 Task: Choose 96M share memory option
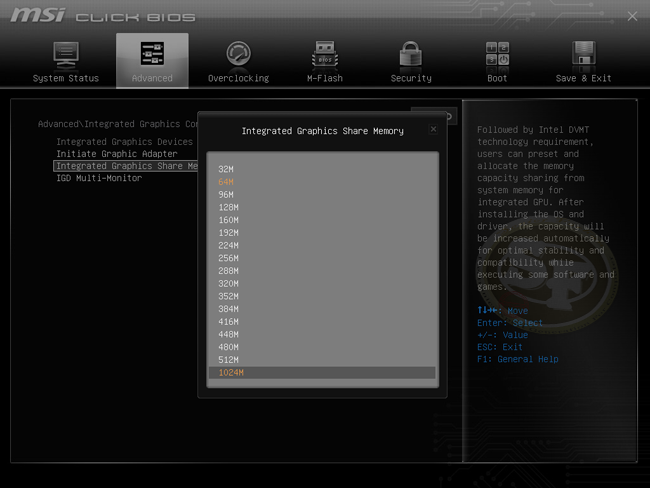[322, 194]
